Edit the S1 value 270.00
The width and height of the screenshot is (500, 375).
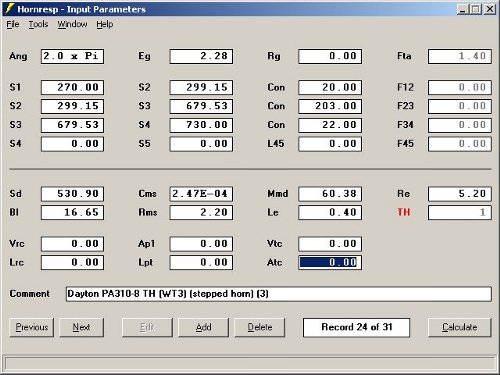pos(72,88)
